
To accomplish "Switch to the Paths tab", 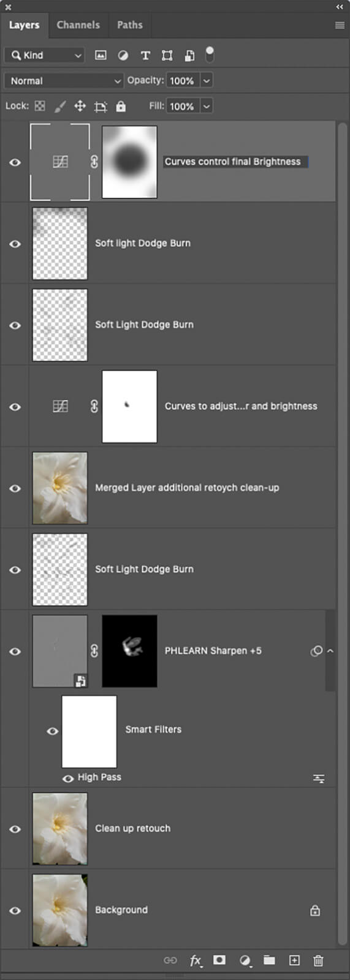I will tap(130, 25).
